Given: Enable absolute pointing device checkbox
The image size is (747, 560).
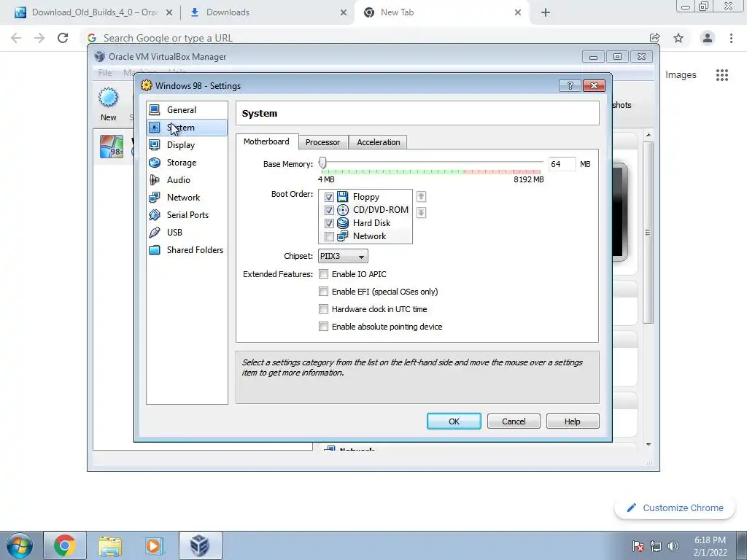Looking at the screenshot, I should pos(323,327).
